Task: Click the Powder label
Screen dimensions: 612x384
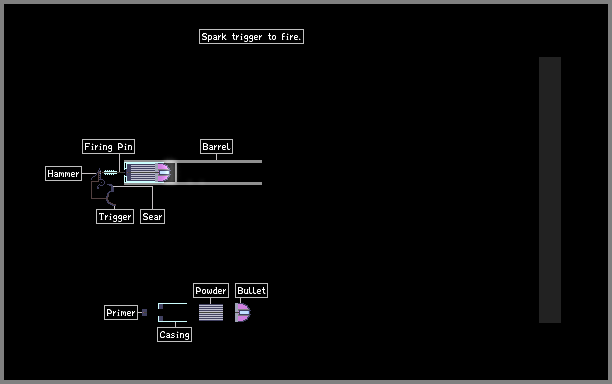Action: point(211,291)
